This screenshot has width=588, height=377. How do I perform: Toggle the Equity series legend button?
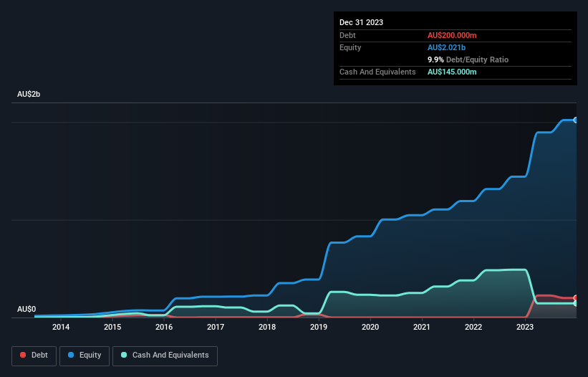85,355
